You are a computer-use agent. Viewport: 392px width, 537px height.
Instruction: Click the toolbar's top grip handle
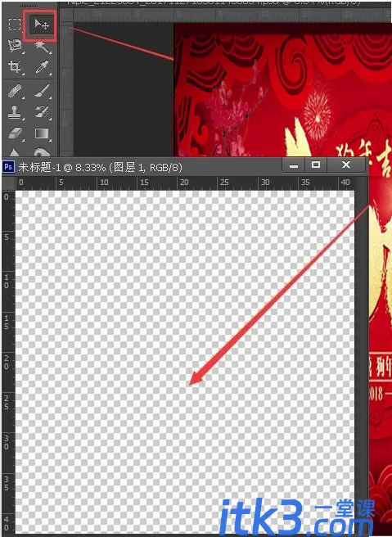[27, 6]
